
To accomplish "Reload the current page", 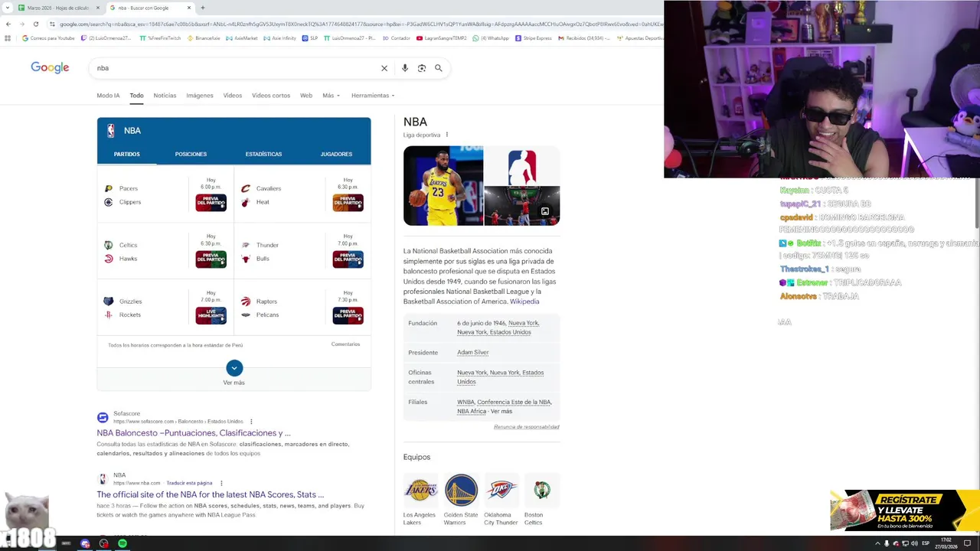I will click(36, 24).
